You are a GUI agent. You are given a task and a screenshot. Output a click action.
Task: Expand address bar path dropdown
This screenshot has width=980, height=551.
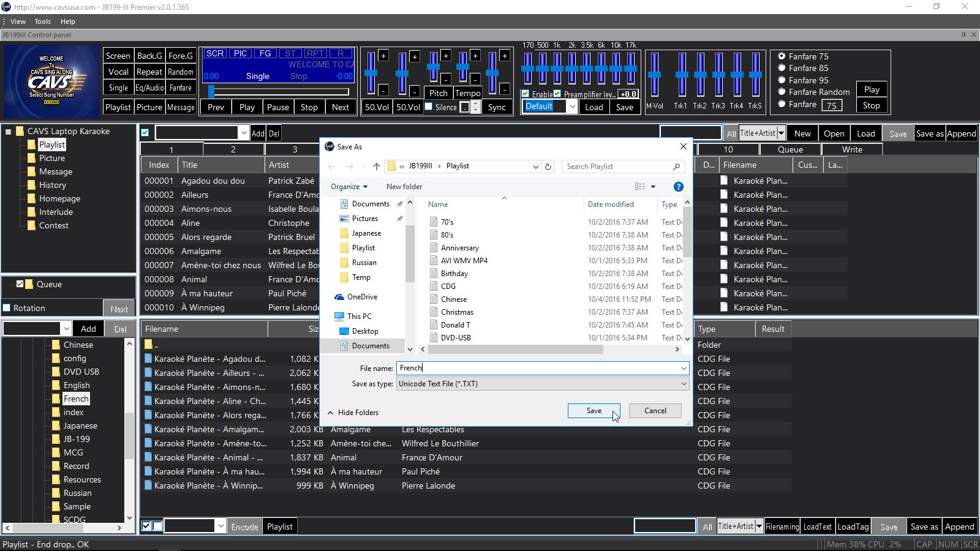536,167
